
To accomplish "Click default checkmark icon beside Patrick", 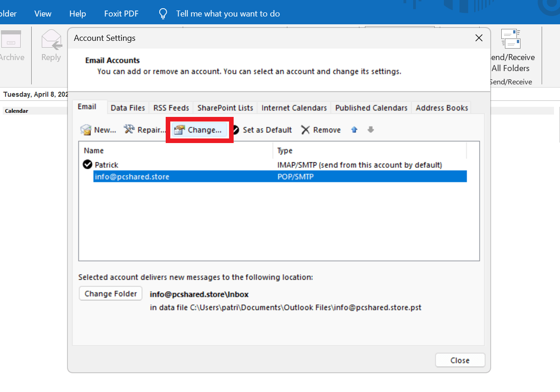I will (87, 164).
